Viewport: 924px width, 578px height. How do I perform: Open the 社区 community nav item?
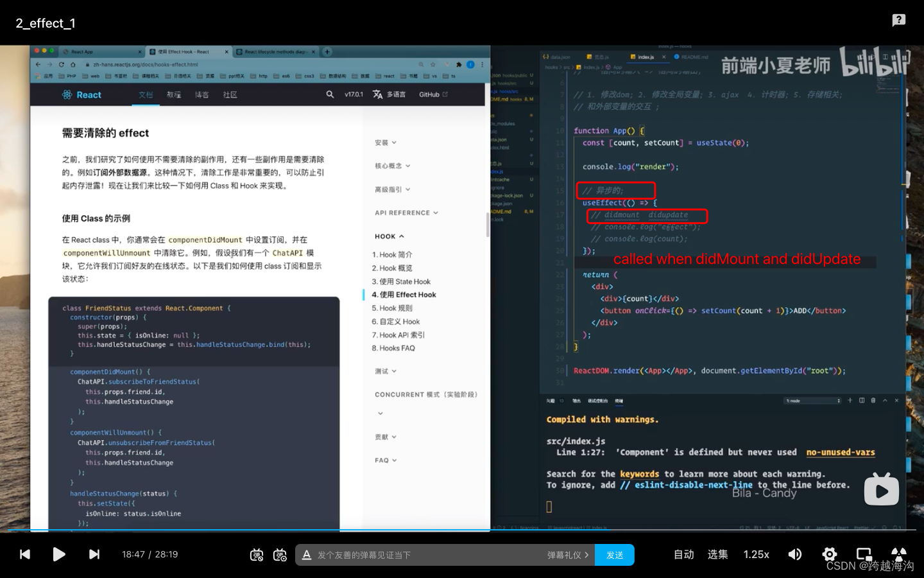(230, 94)
